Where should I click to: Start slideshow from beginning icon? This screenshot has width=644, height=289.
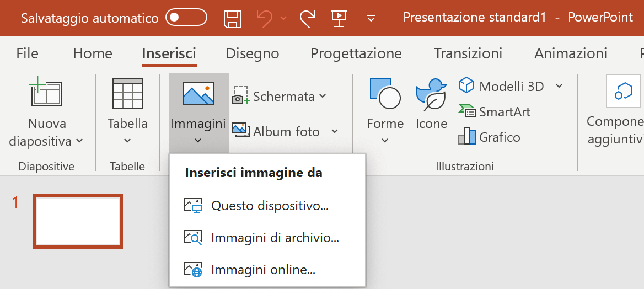click(x=339, y=18)
